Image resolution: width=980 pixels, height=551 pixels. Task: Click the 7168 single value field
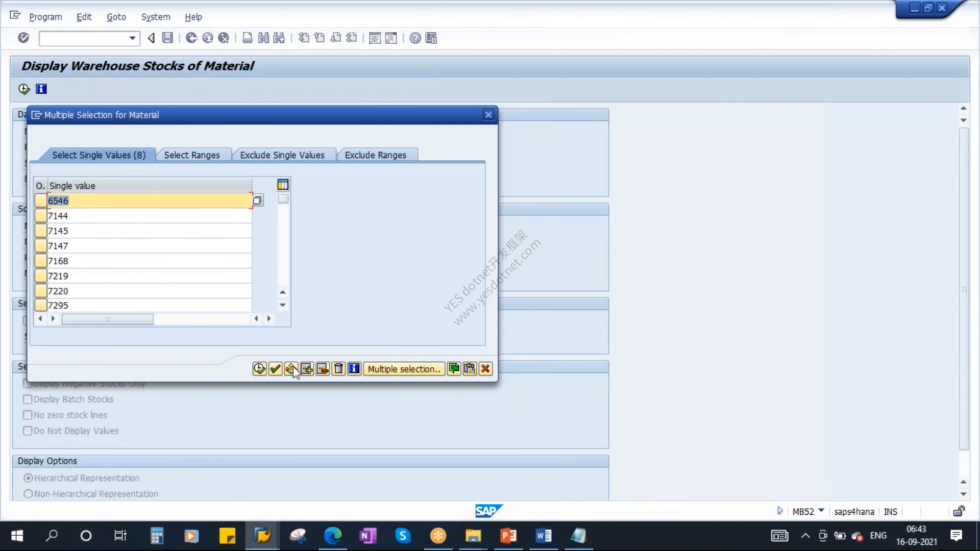point(149,261)
